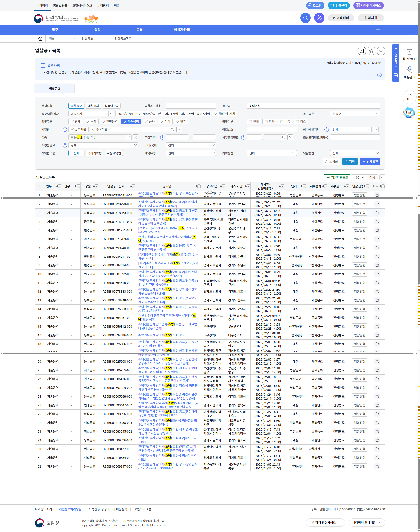The width and height of the screenshot is (420, 532).
Task: Download results with 엑셀다운로드 button
Action: pos(337,177)
